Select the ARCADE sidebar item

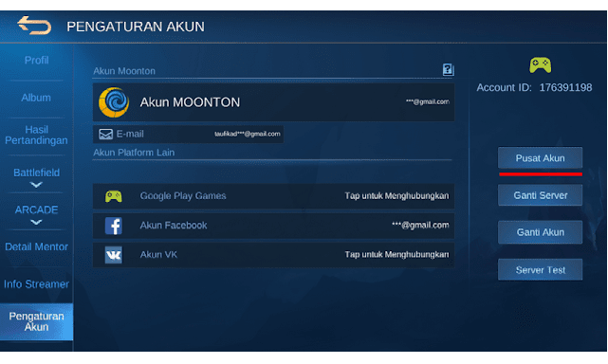36,209
